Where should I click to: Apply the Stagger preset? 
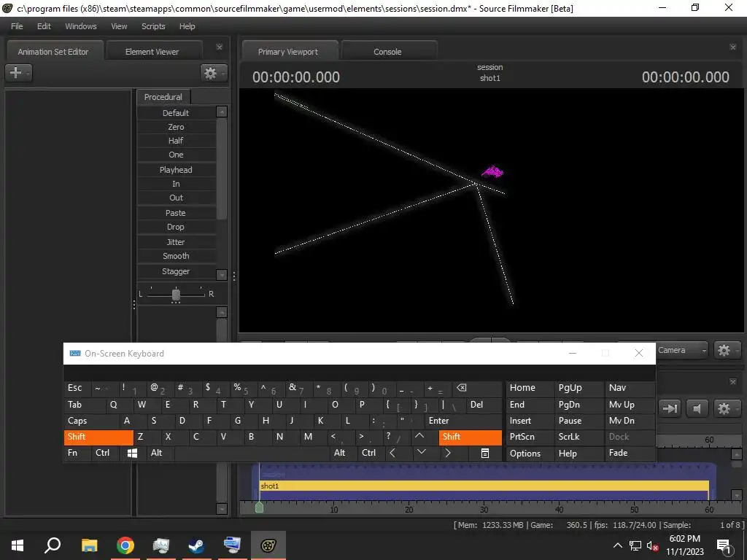point(176,271)
